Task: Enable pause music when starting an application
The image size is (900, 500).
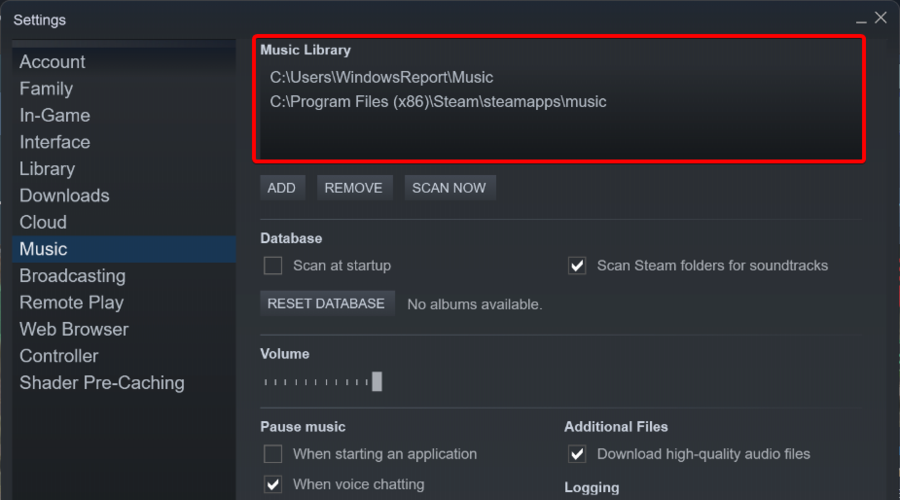Action: point(273,454)
